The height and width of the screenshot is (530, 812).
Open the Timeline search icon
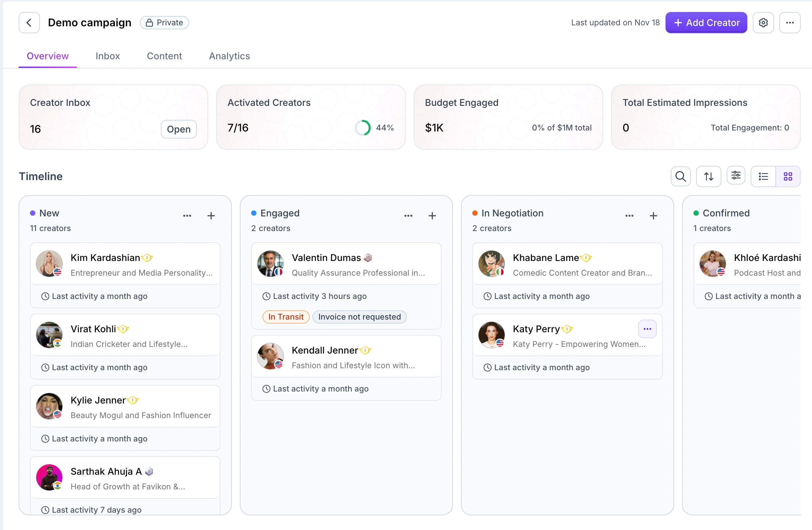tap(680, 176)
